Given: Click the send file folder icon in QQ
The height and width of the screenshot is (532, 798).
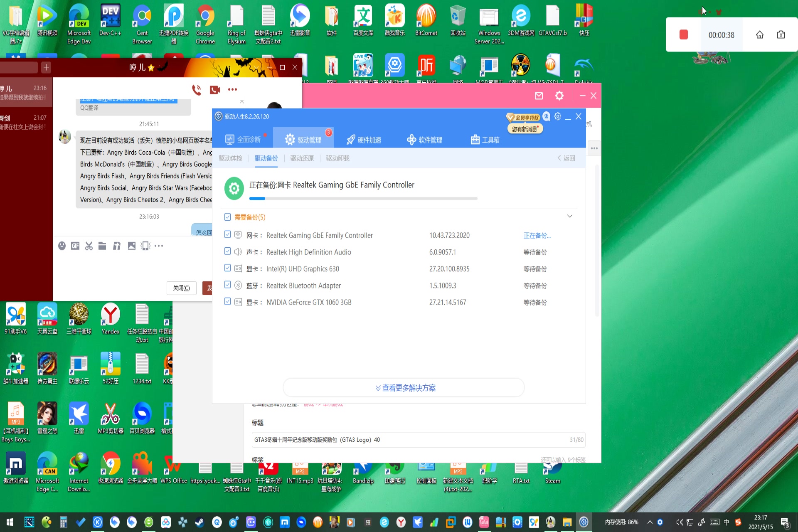Looking at the screenshot, I should pos(102,246).
